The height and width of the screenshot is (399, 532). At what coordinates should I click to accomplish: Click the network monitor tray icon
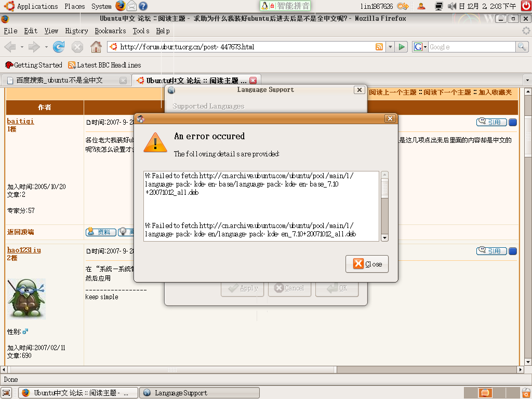click(x=438, y=6)
